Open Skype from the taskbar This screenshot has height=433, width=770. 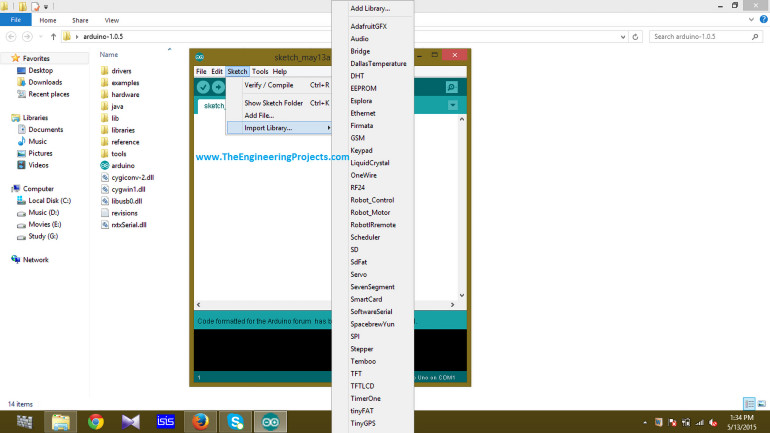(235, 421)
